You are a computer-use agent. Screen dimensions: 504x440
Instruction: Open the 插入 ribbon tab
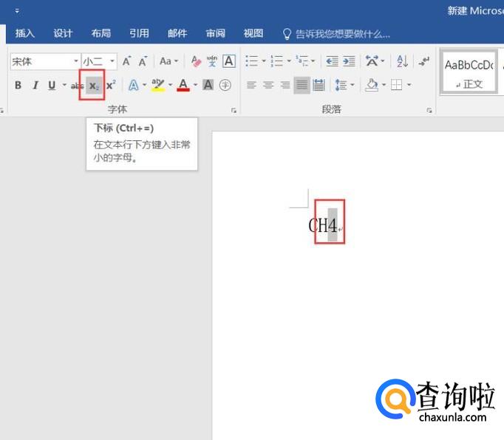coord(25,33)
